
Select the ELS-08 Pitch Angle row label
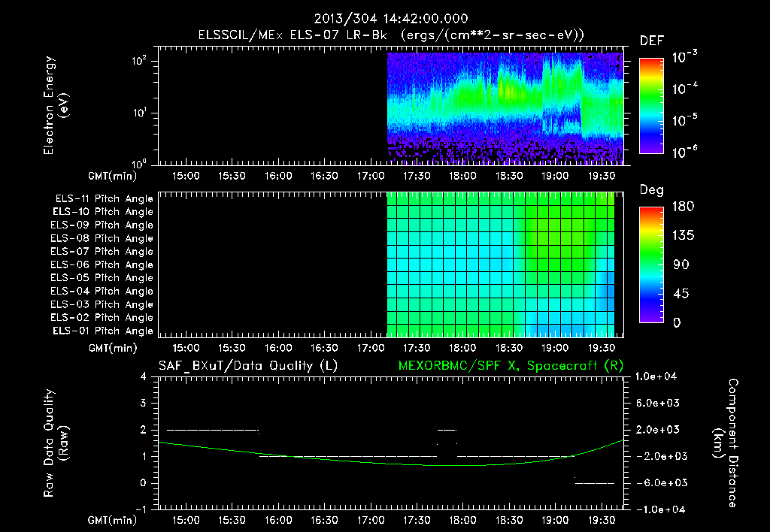102,238
